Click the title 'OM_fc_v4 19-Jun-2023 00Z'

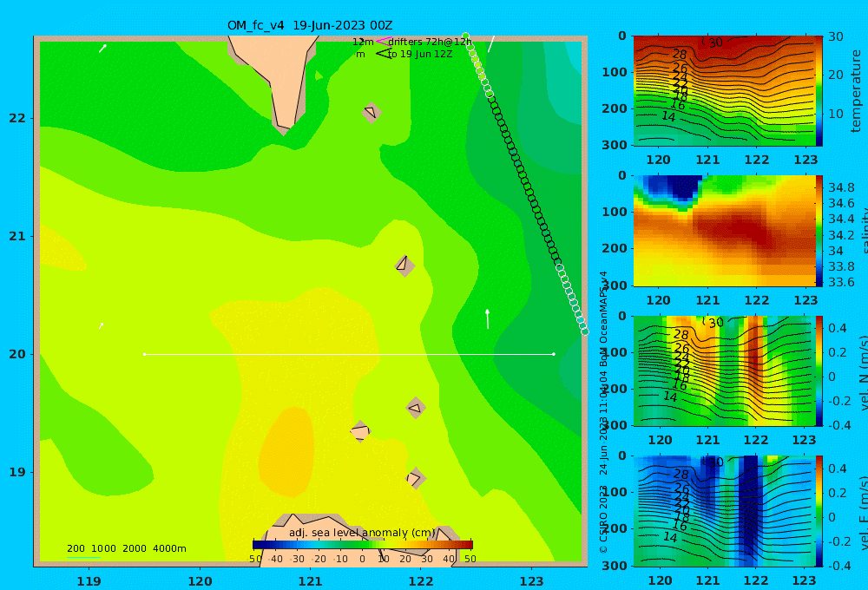[310, 25]
